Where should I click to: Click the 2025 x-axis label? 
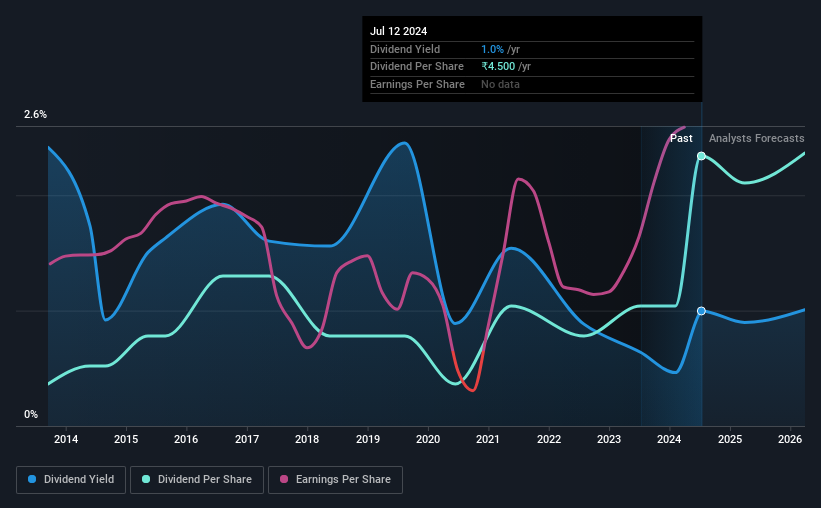pos(730,439)
